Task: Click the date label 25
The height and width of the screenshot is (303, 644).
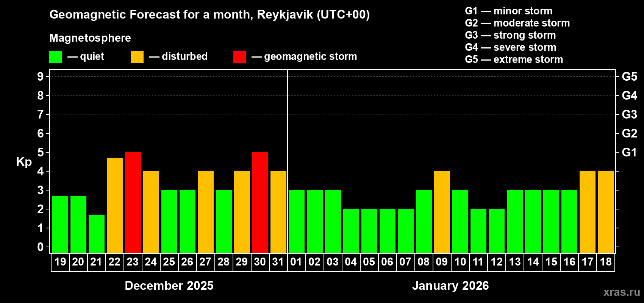Action: click(x=169, y=262)
